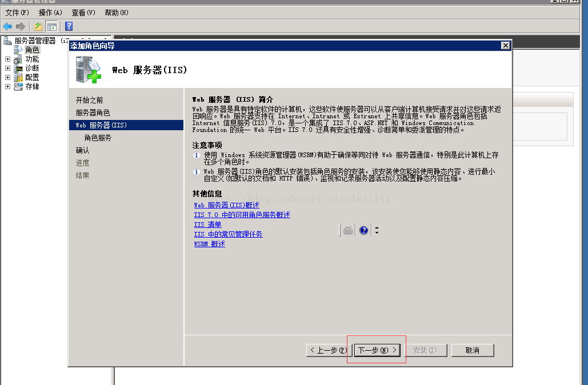The height and width of the screenshot is (385, 588).
Task: Click the 注意事项 heading
Action: tap(207, 145)
